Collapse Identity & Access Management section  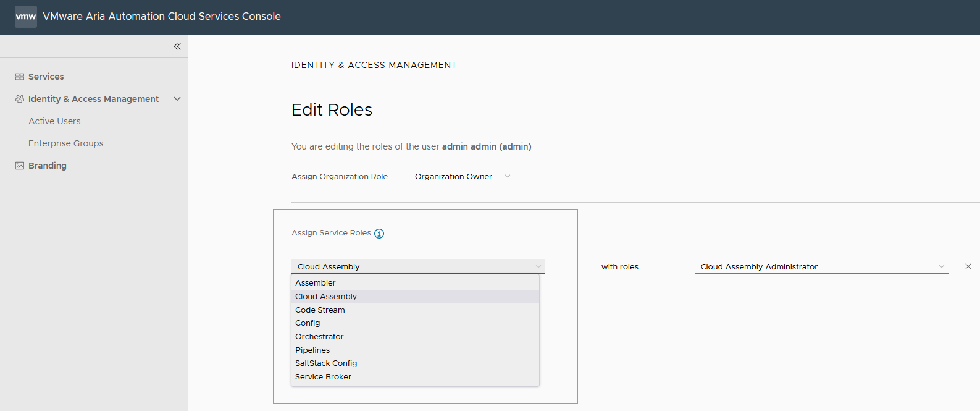[177, 99]
